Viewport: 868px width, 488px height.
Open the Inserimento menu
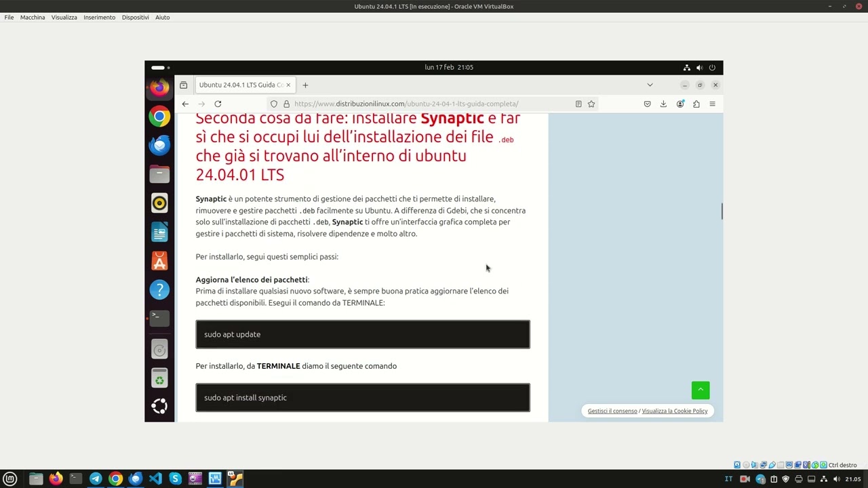pos(100,17)
